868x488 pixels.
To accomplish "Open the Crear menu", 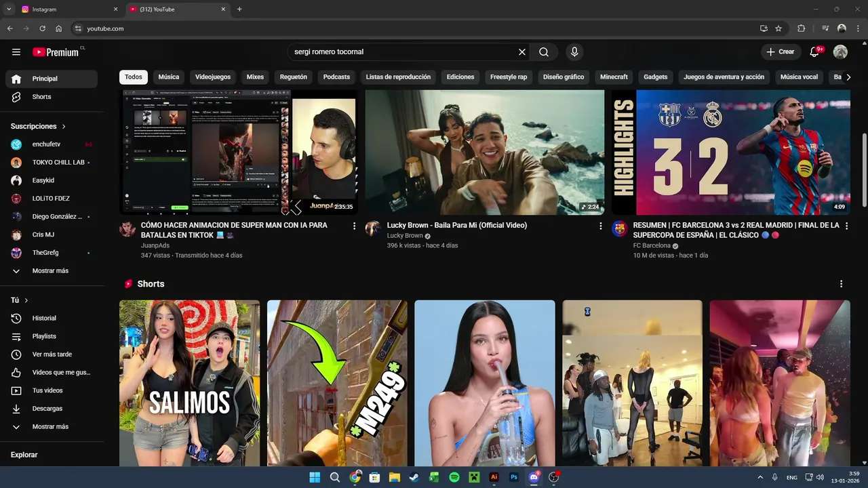I will point(781,52).
